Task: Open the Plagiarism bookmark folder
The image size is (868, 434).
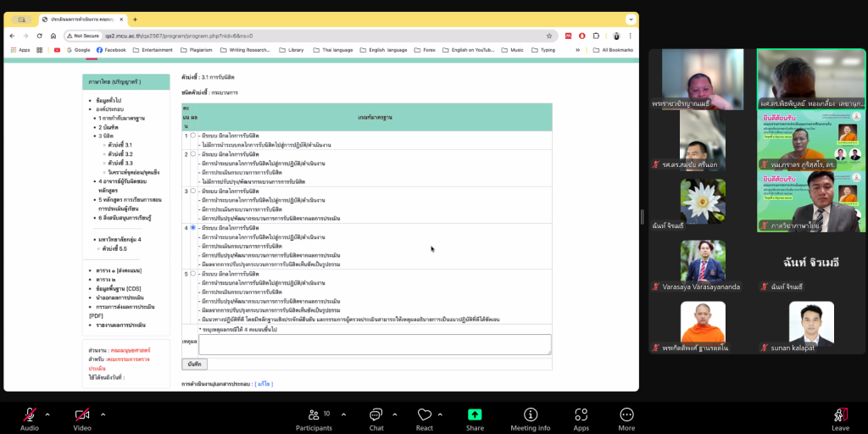Action: pyautogui.click(x=197, y=50)
